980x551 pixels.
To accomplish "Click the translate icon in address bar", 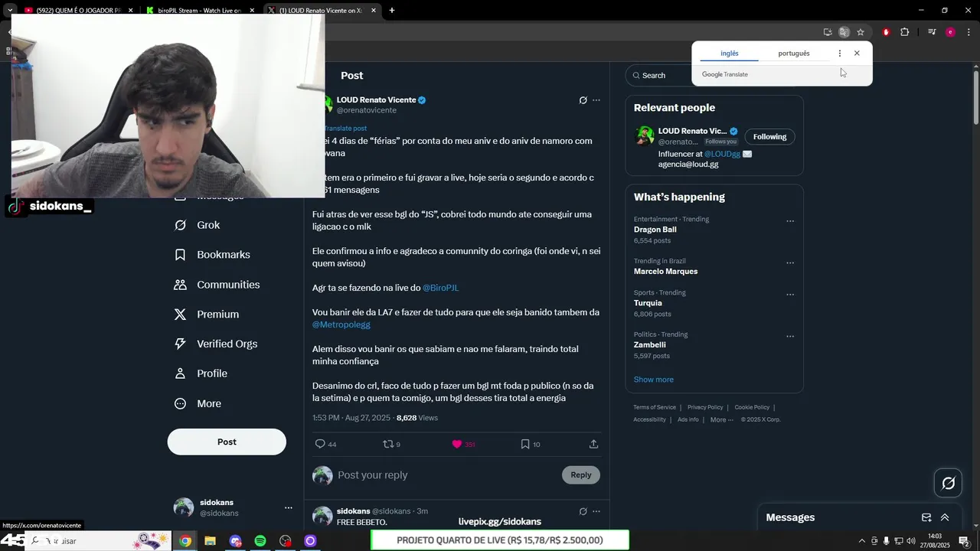I will tap(844, 32).
